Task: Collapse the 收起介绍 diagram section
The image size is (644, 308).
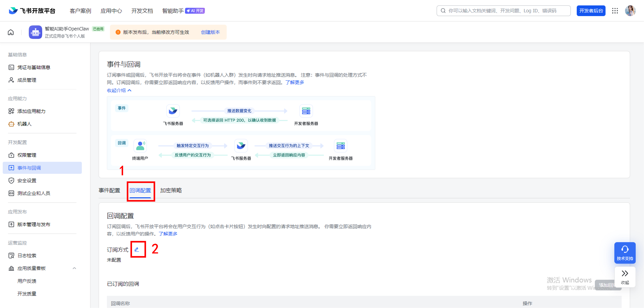Action: (x=119, y=90)
